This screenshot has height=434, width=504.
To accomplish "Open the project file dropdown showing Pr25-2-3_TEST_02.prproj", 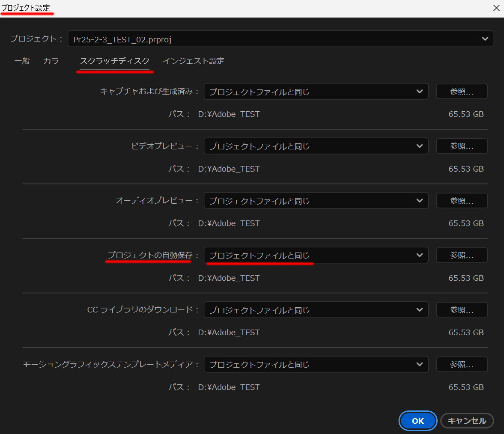I will tap(280, 39).
